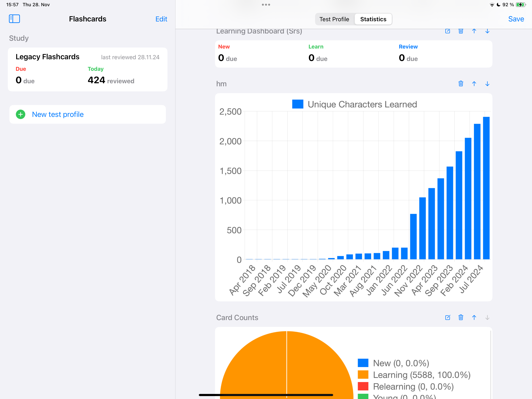The image size is (532, 399).
Task: Open the Legacy Flashcards deck
Action: tap(88, 69)
